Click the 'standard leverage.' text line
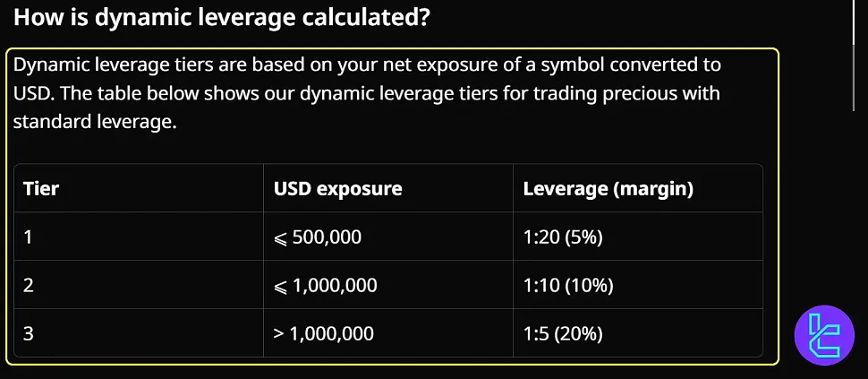Viewport: 868px width, 379px height. pyautogui.click(x=95, y=122)
